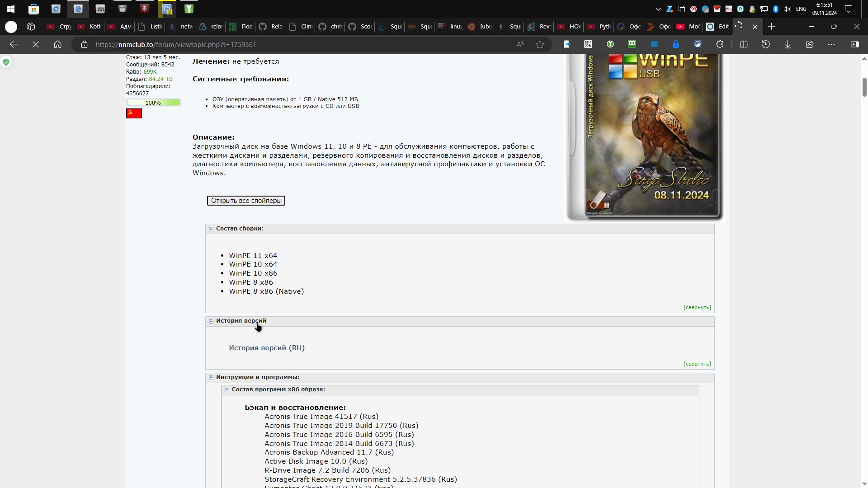Open the tab actions workspace icon
Screen dimensions: 868x488
pyautogui.click(x=31, y=27)
